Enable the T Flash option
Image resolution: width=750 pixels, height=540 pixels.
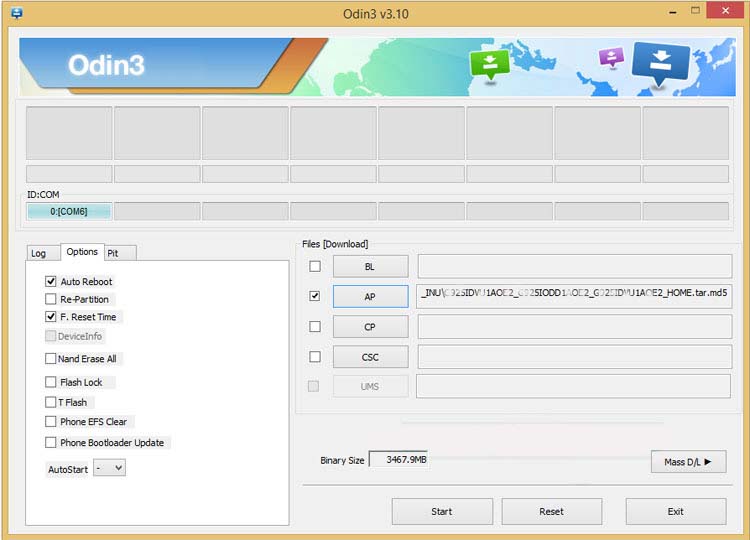pyautogui.click(x=51, y=402)
